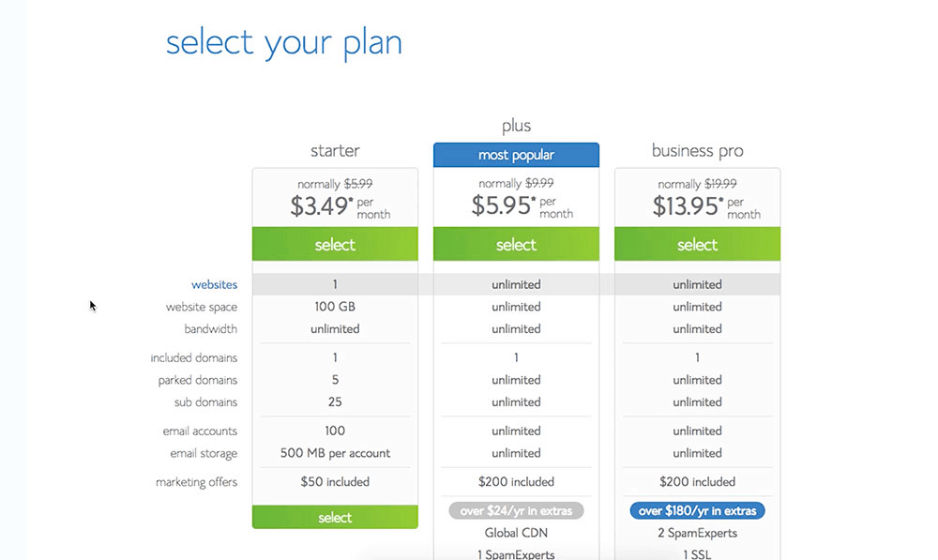Click the 'bandwidth' feature label
This screenshot has height=560, width=938.
(x=211, y=329)
